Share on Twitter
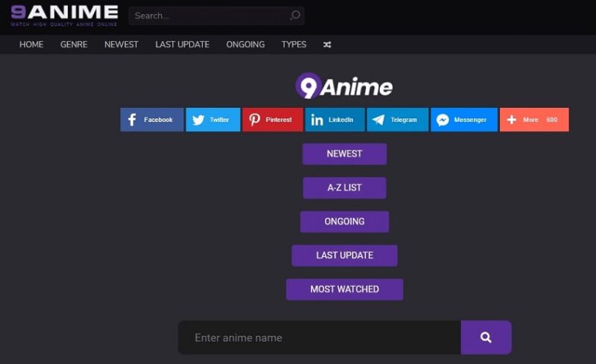 213,120
